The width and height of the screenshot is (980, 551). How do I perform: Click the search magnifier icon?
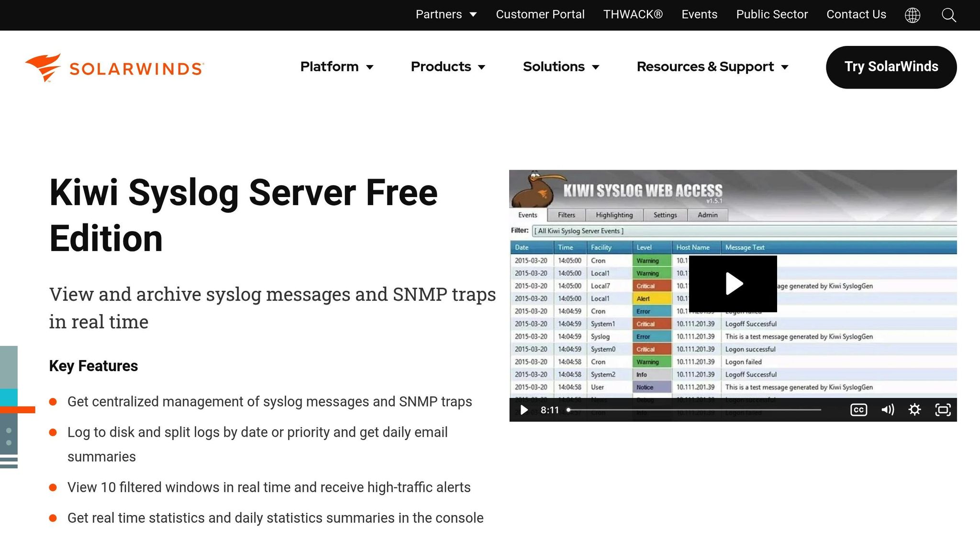coord(948,15)
